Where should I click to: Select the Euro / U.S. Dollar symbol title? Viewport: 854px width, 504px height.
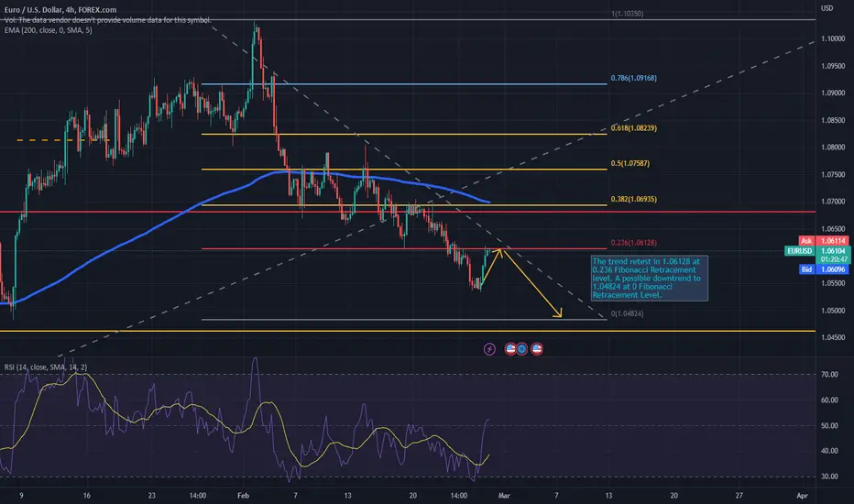tap(60, 10)
